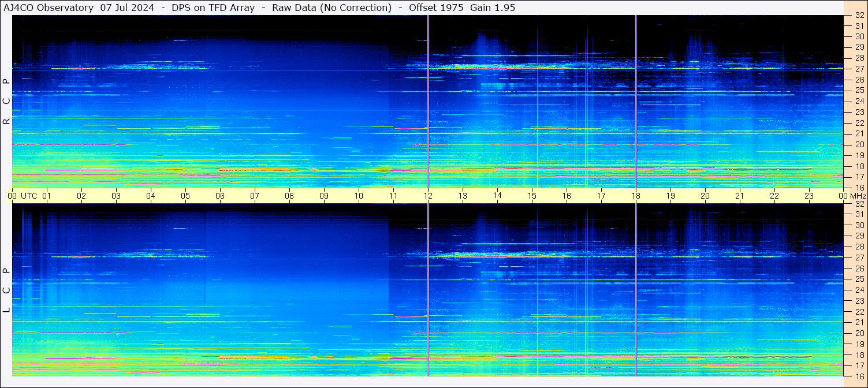
Task: Select the date "07 Jul 2024" in header
Action: point(127,8)
